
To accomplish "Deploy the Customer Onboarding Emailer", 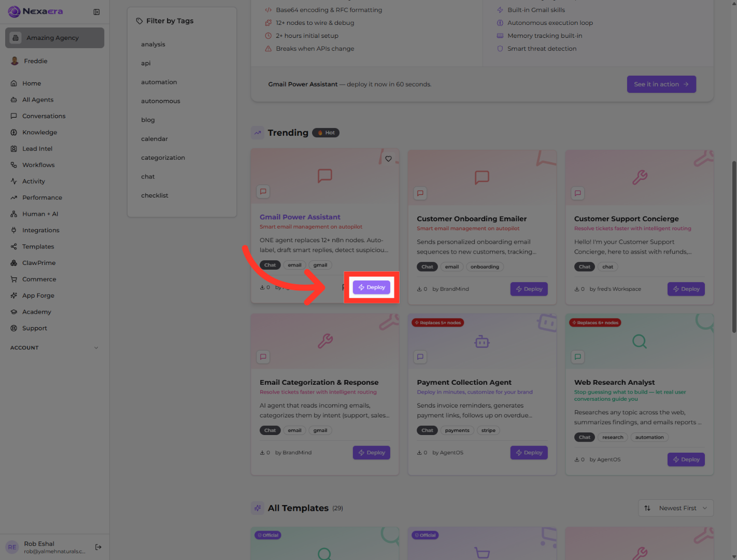I will 529,289.
